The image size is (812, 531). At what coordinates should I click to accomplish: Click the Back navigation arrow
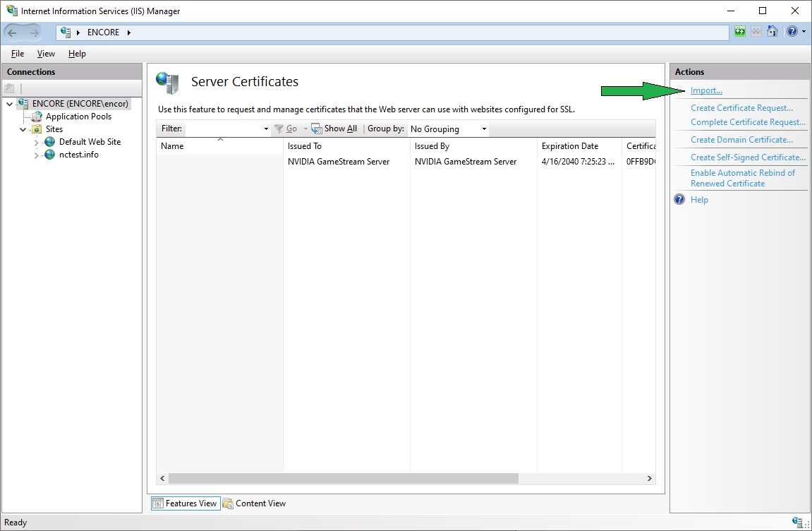(12, 32)
